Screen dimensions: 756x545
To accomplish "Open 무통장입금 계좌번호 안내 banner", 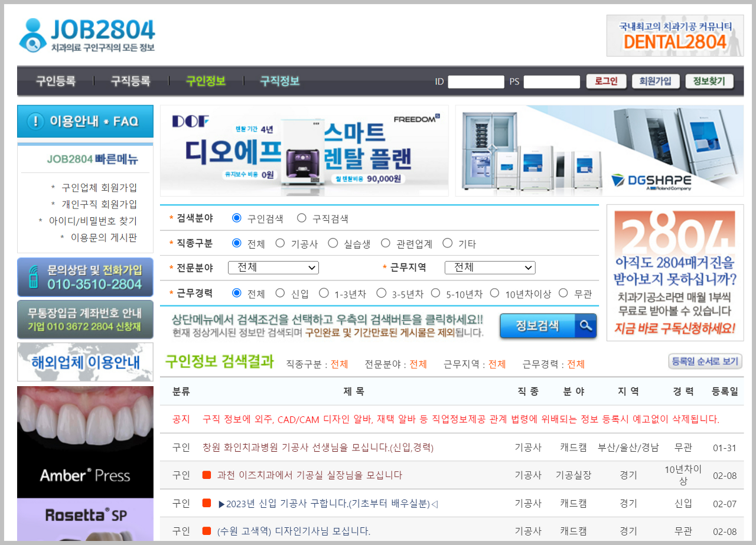I will (85, 319).
